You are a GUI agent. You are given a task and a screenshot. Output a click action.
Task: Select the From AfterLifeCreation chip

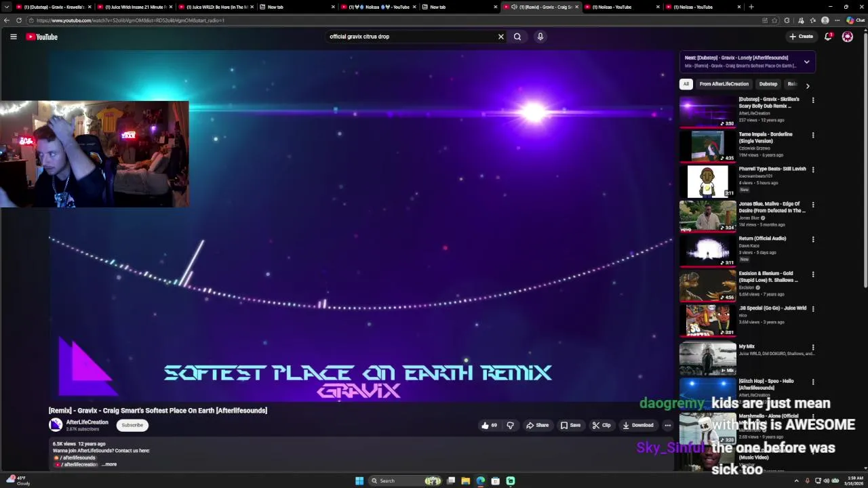pyautogui.click(x=724, y=84)
